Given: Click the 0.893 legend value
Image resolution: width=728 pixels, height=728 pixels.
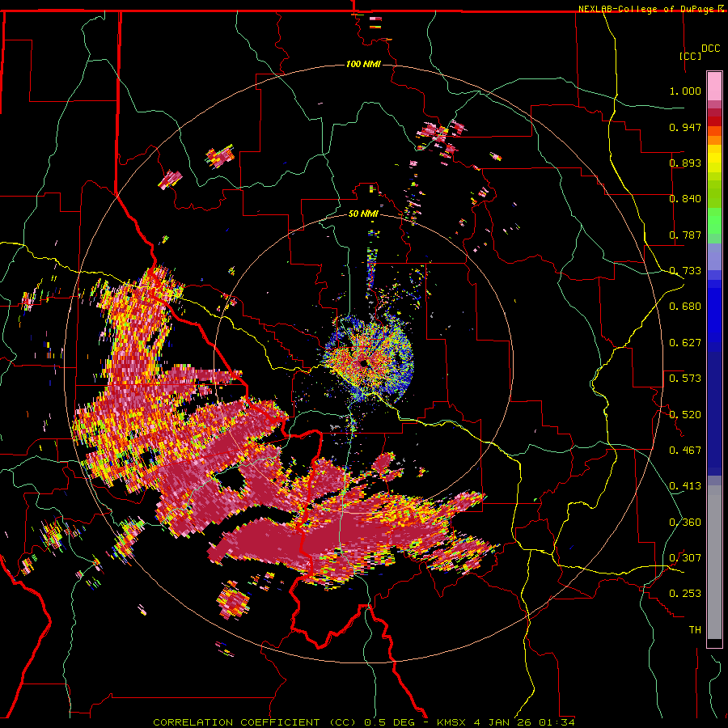Looking at the screenshot, I should click(x=685, y=163).
